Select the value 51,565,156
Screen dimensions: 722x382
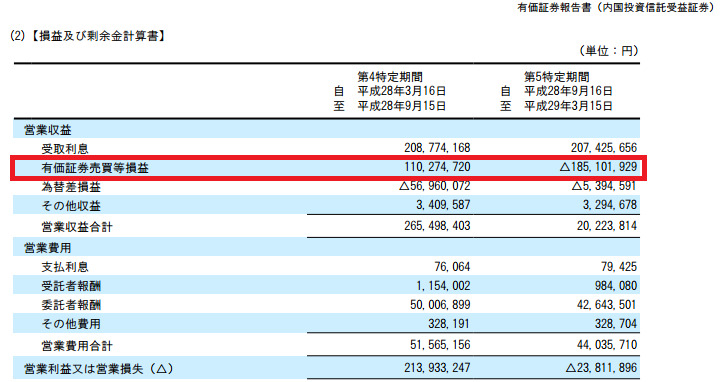tap(440, 345)
